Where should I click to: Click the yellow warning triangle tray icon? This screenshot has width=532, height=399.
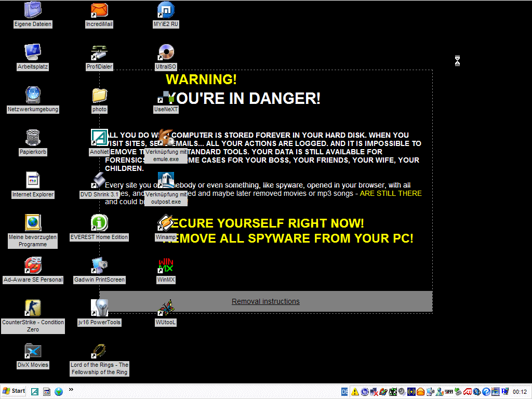(x=355, y=392)
